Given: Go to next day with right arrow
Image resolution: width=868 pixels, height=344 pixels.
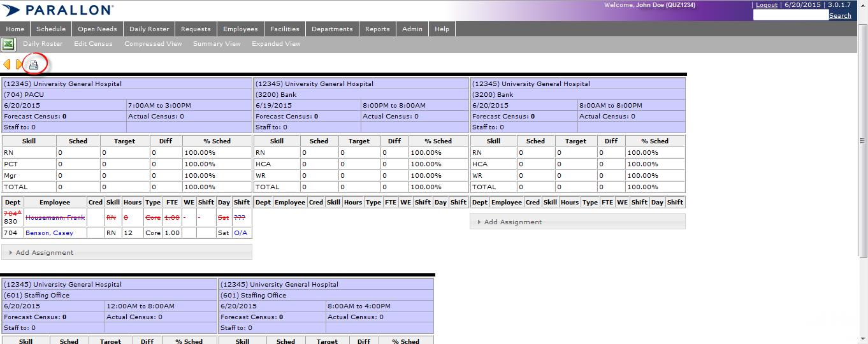Looking at the screenshot, I should [x=19, y=64].
